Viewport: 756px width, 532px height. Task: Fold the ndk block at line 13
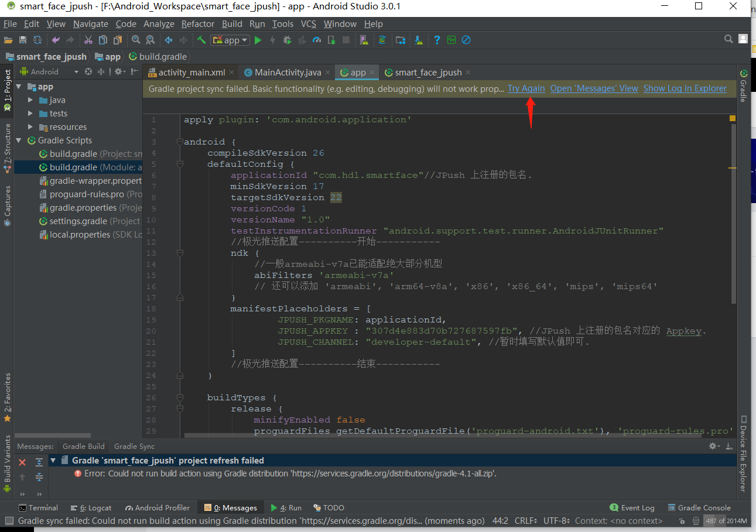(180, 253)
